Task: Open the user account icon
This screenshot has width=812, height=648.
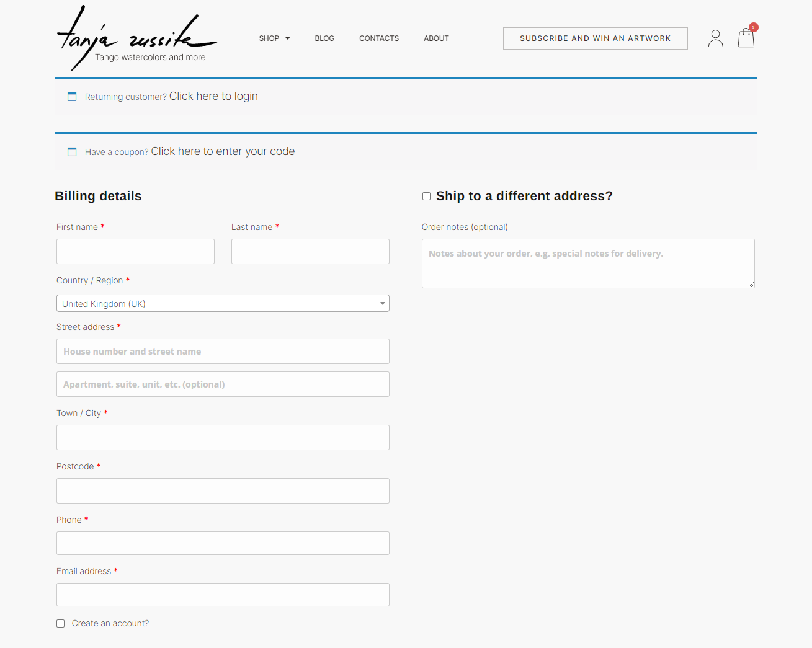Action: point(715,38)
